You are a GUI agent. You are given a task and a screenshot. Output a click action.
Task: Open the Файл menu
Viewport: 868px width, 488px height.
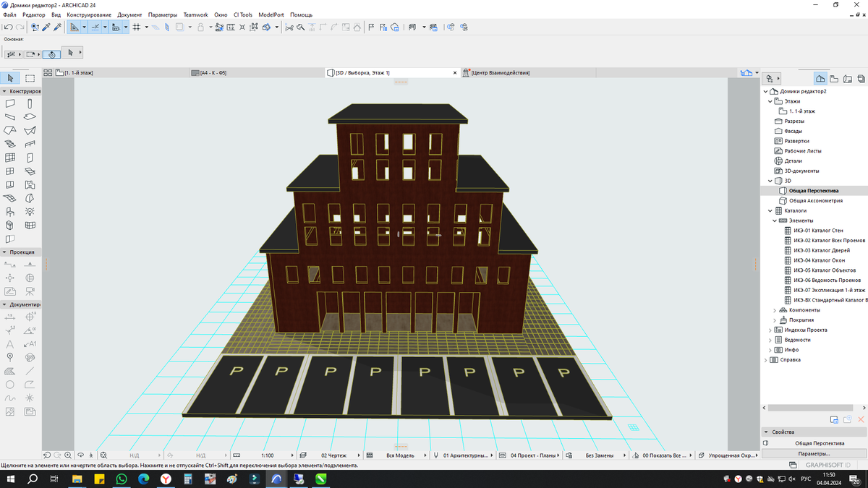[9, 14]
